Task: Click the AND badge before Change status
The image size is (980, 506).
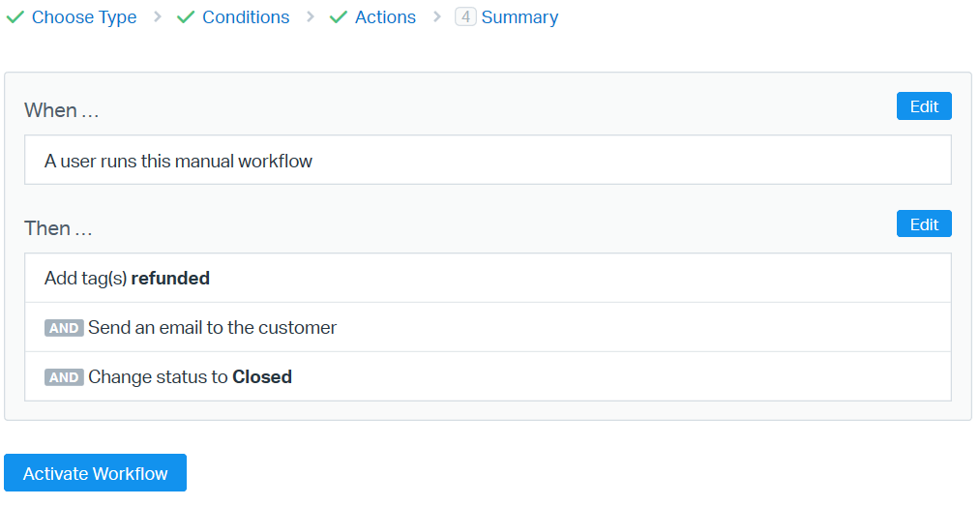Action: 64,377
